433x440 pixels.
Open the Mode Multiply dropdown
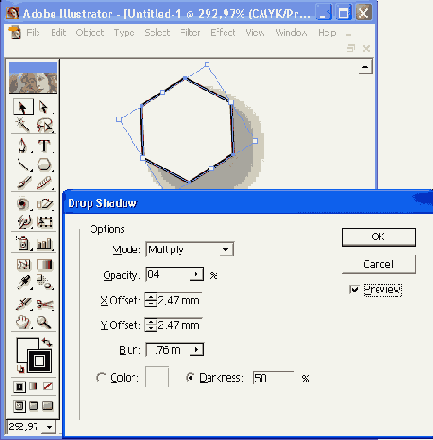pos(190,249)
